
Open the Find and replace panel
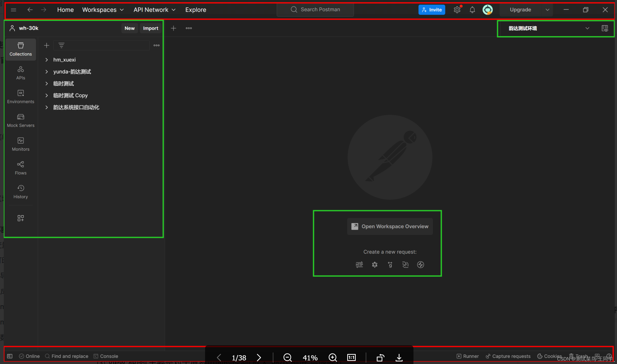coord(66,356)
